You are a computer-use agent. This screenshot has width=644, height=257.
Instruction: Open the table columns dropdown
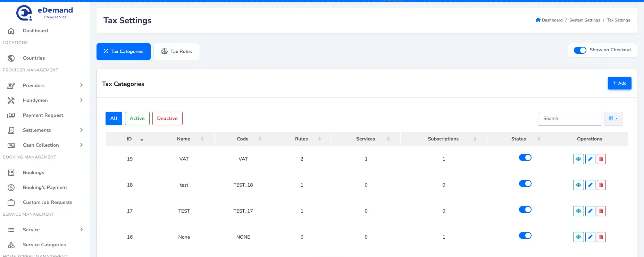pos(613,119)
